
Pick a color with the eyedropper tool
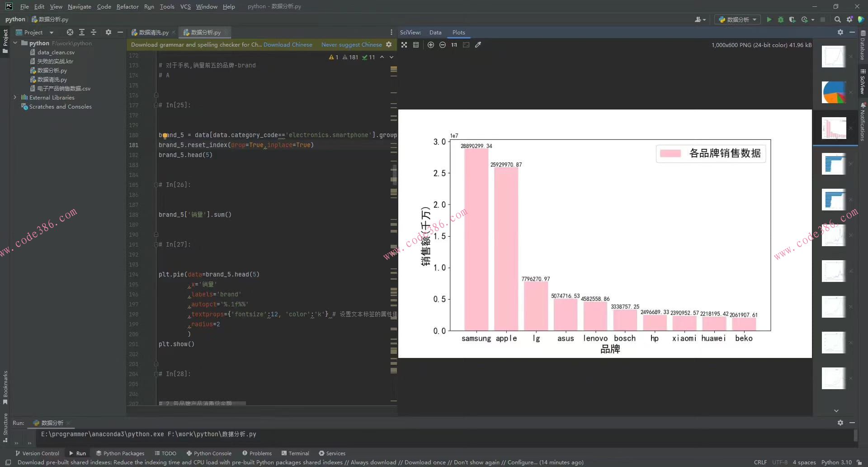point(478,45)
